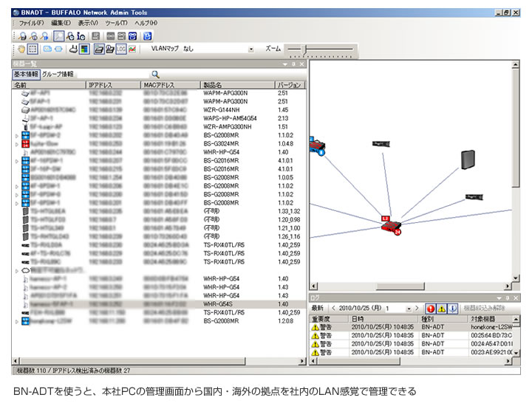The width and height of the screenshot is (532, 406).
Task: Open the ヘルプ(H) menu
Action: (146, 23)
